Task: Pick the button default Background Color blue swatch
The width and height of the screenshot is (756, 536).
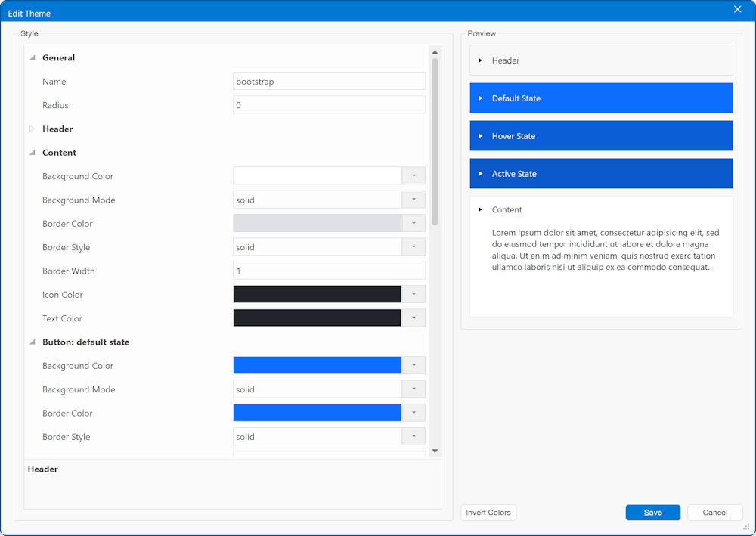Action: tap(317, 366)
